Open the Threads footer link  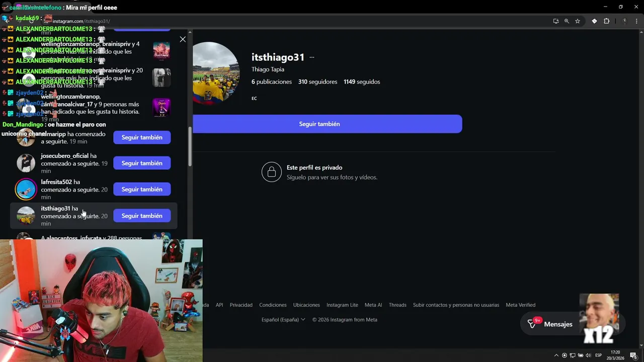(x=397, y=305)
